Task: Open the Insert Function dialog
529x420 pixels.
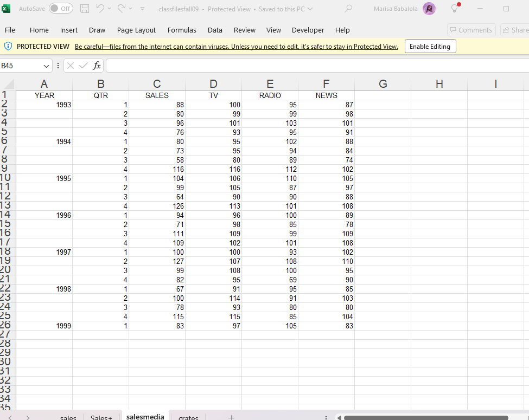Action: coord(97,66)
